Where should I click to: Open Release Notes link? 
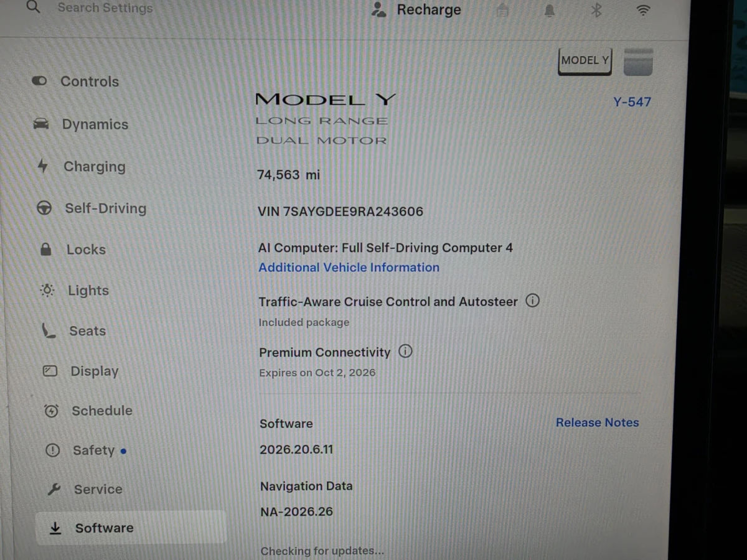coord(597,422)
